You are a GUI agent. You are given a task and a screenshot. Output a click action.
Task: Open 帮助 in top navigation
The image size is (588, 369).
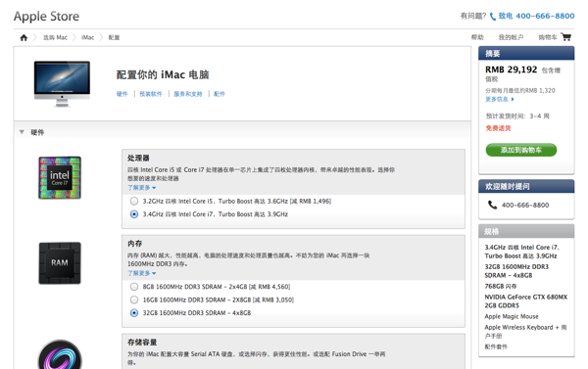coord(477,37)
